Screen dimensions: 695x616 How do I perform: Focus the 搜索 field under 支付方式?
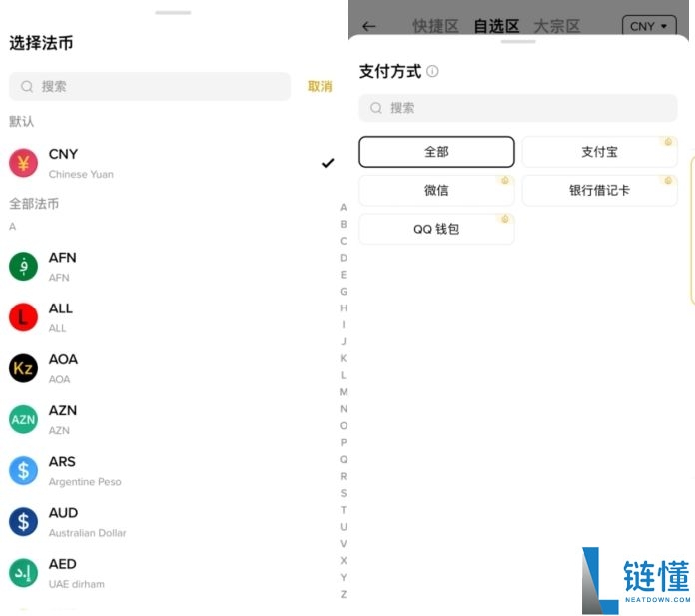click(x=518, y=108)
